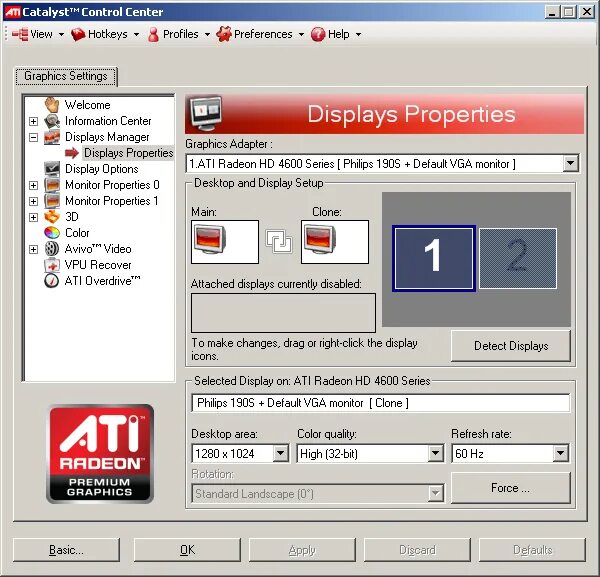
Task: Collapse the Displays Manager tree node
Action: (34, 137)
